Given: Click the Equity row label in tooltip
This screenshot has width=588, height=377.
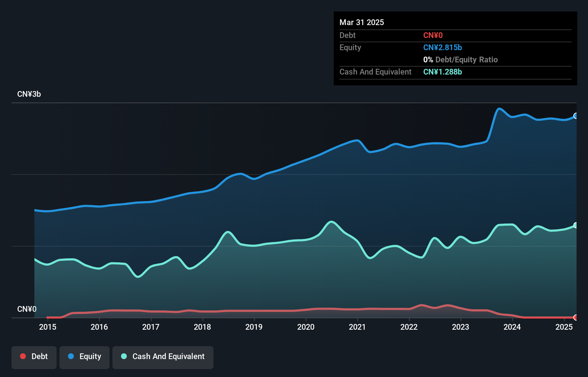Looking at the screenshot, I should [350, 48].
